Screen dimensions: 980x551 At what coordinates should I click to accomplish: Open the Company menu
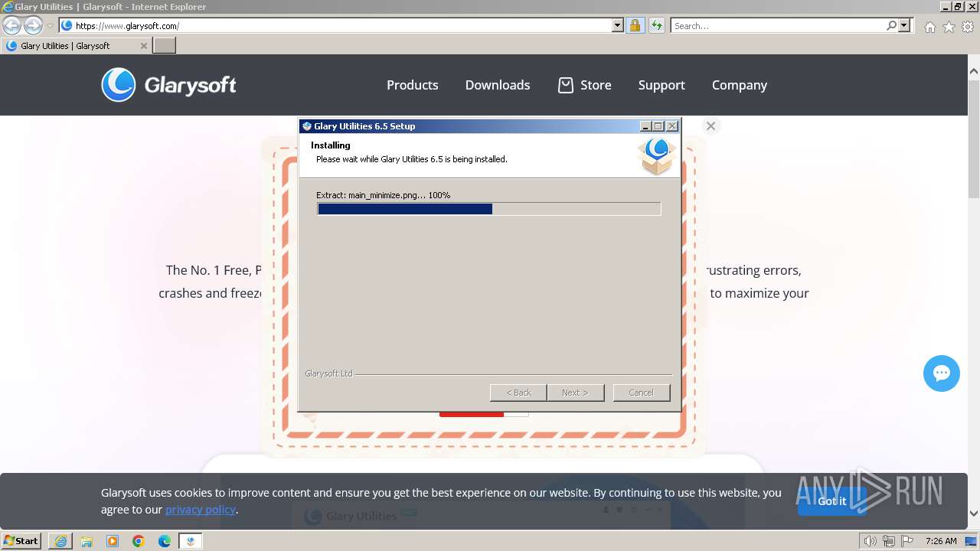coord(740,85)
